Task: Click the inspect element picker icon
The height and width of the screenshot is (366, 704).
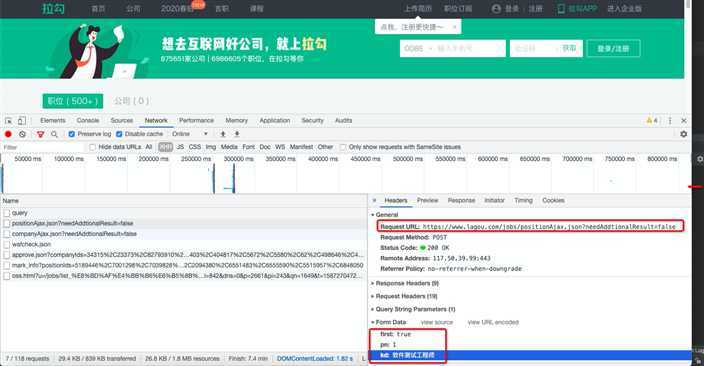Action: (x=9, y=121)
